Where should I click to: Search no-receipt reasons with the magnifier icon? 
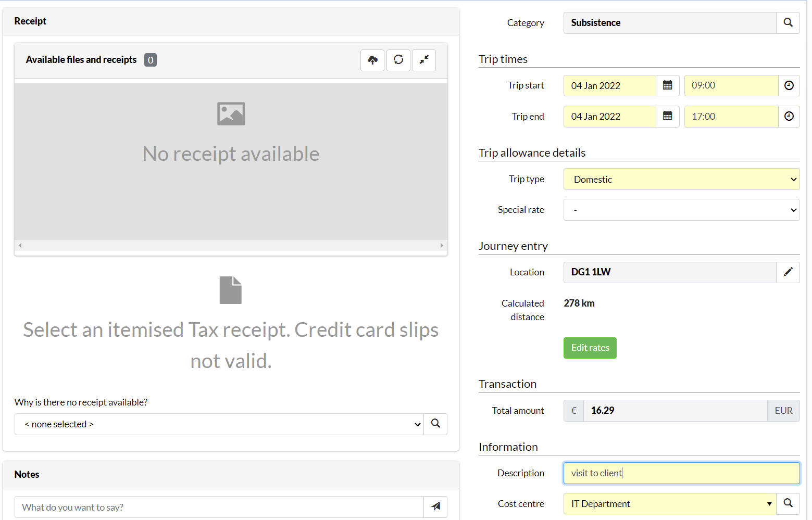[x=435, y=424]
